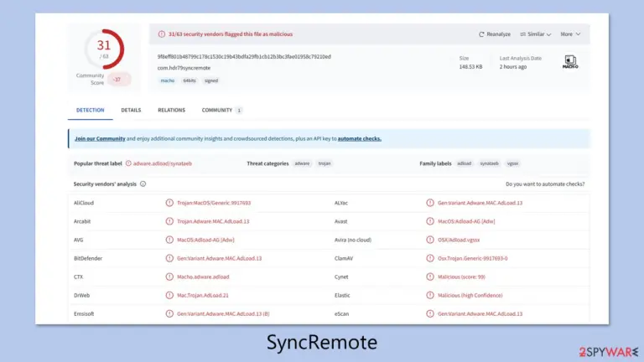The width and height of the screenshot is (644, 362).
Task: Click the synataeb family label
Action: (x=489, y=163)
